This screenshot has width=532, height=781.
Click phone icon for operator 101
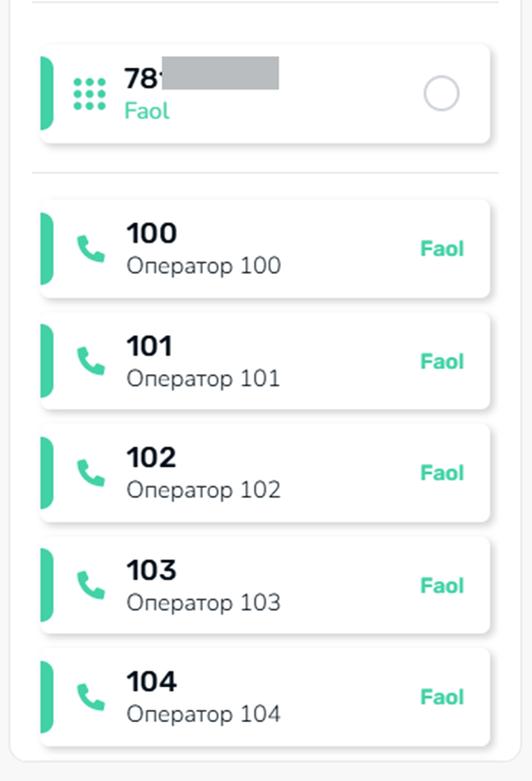point(91,360)
